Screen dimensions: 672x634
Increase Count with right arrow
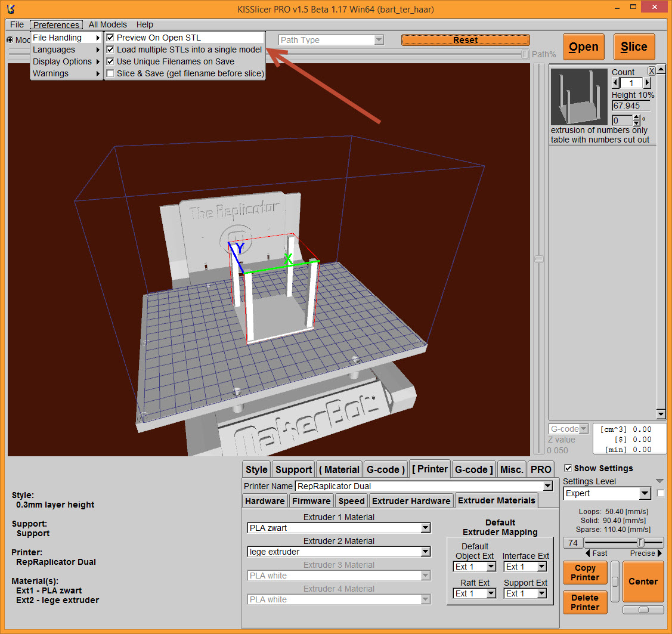[x=647, y=83]
